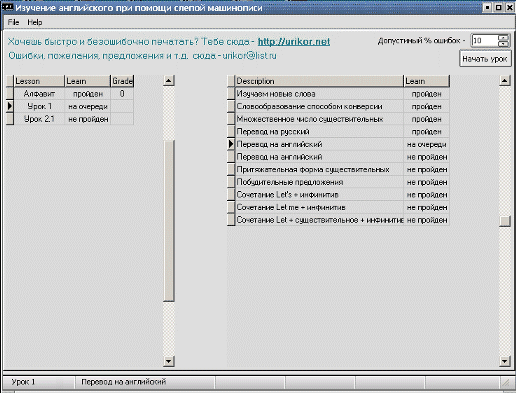This screenshot has height=393, width=516.
Task: Click the Начать урок button
Action: [x=485, y=59]
